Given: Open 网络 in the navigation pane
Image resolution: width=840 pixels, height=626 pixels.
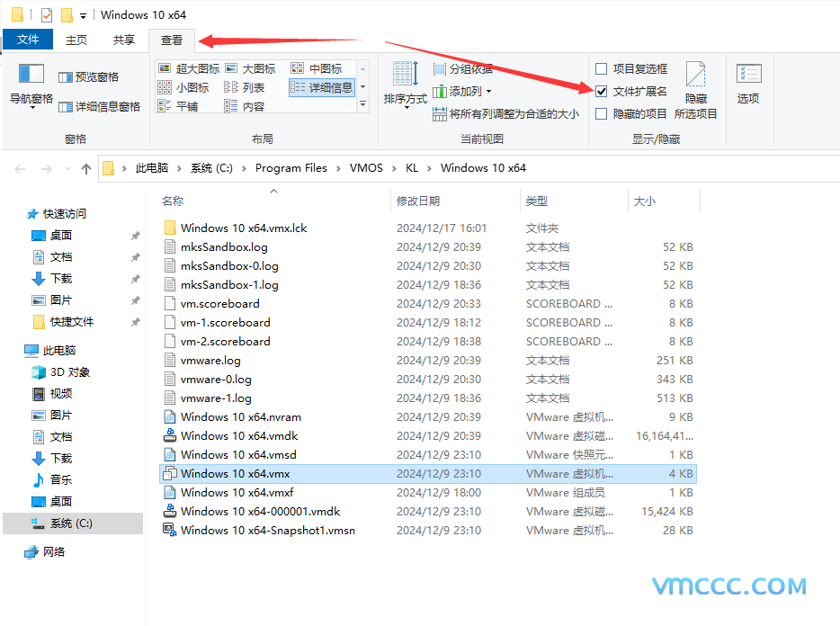Looking at the screenshot, I should click(45, 552).
